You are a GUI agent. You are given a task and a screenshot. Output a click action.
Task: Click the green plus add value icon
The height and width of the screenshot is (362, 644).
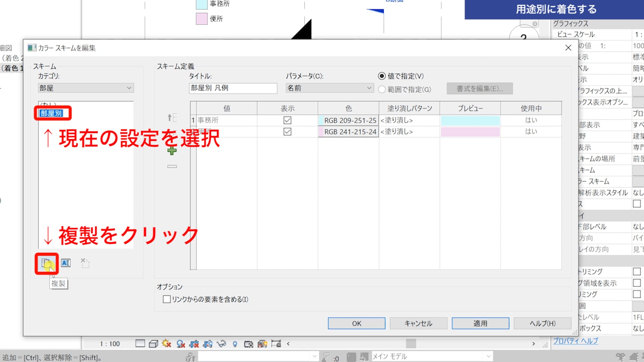[172, 151]
